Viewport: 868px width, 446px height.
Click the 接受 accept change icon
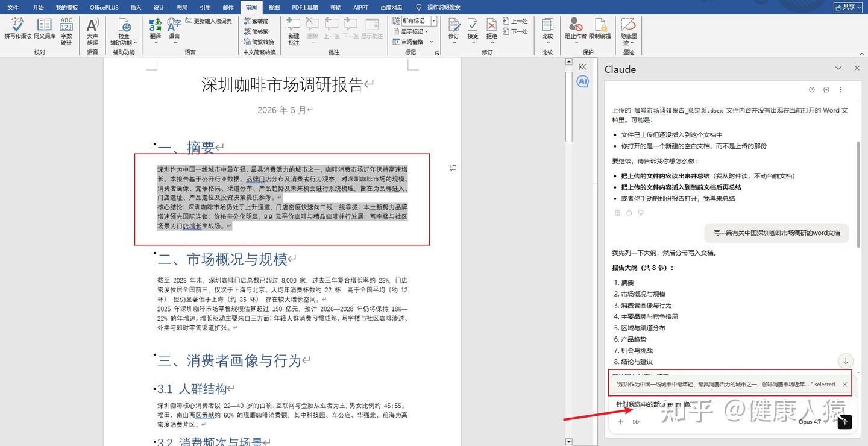[473, 25]
